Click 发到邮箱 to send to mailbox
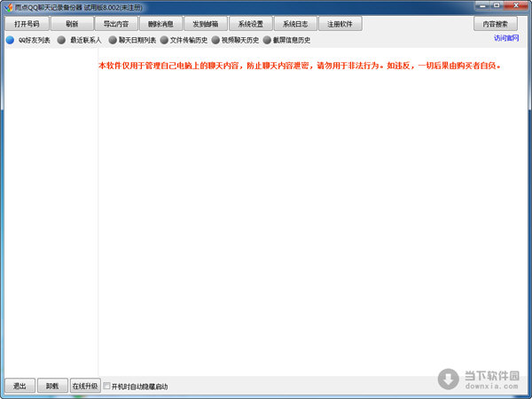Screen dimensions: 532x399 click(206, 24)
